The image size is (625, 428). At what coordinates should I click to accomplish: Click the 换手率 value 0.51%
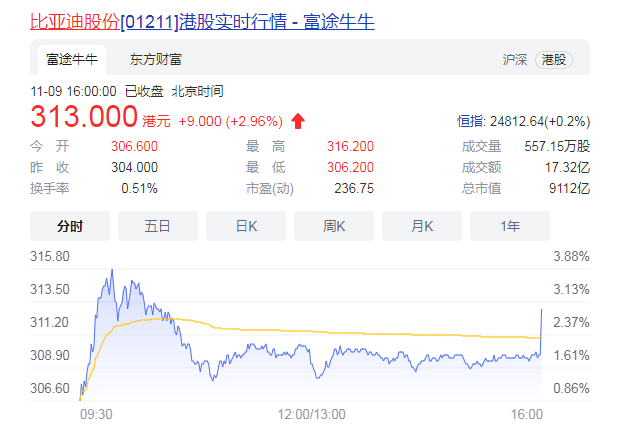pyautogui.click(x=140, y=188)
